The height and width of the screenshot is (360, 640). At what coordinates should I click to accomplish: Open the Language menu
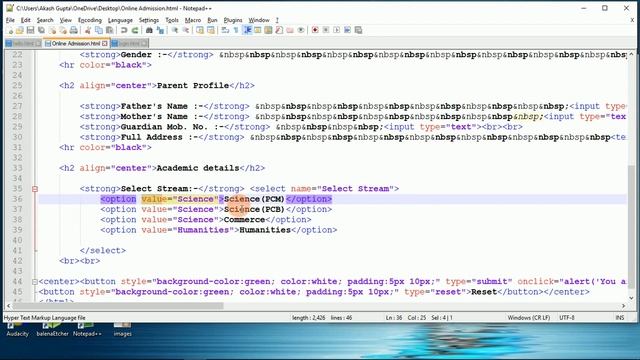click(x=120, y=20)
